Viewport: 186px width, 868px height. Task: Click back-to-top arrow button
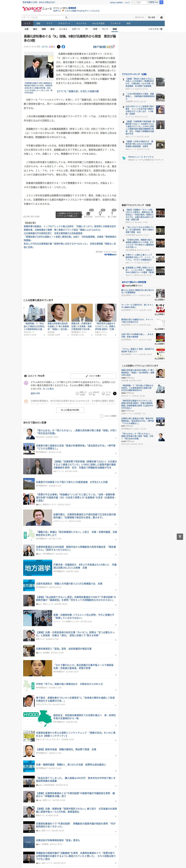point(180,537)
